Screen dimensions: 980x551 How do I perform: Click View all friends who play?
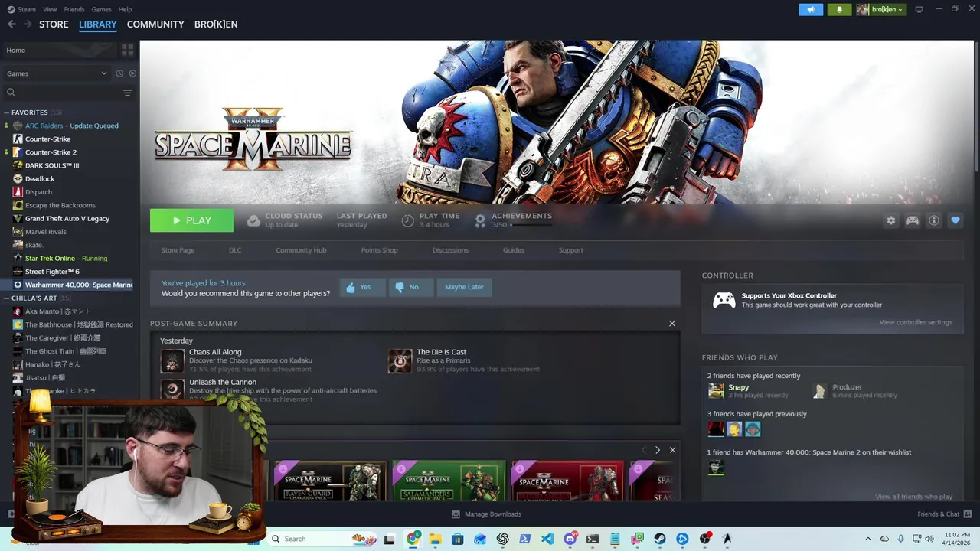(x=913, y=497)
